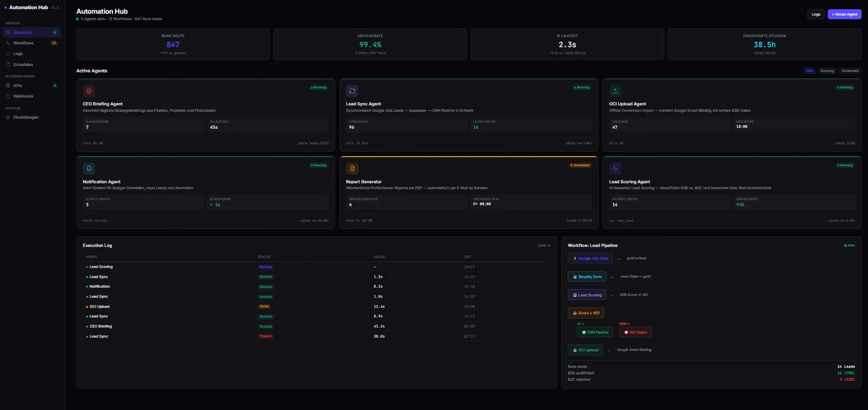Click the Status column header
The width and height of the screenshot is (868, 410).
(x=264, y=257)
